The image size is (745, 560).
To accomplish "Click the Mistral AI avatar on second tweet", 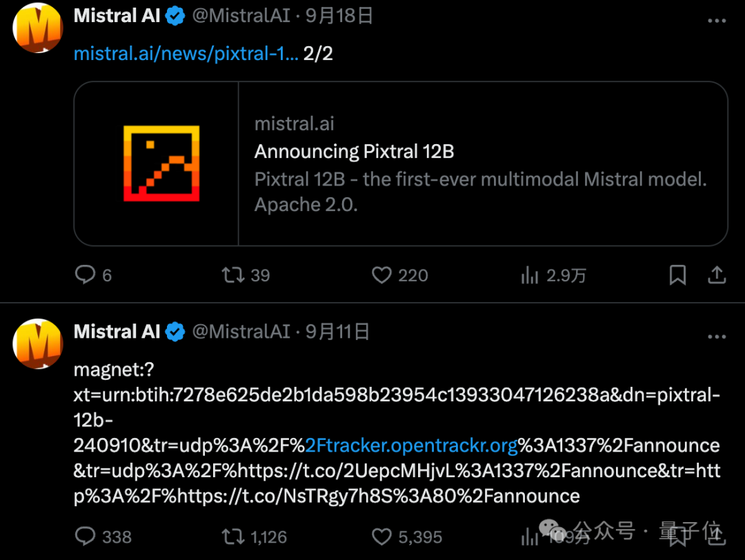I will pyautogui.click(x=37, y=343).
